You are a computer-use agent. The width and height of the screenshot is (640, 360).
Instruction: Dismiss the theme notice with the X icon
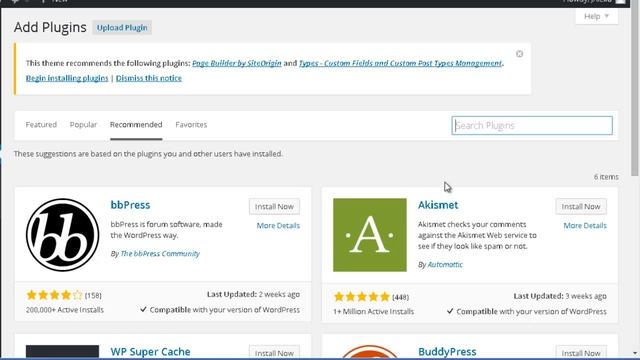click(519, 54)
